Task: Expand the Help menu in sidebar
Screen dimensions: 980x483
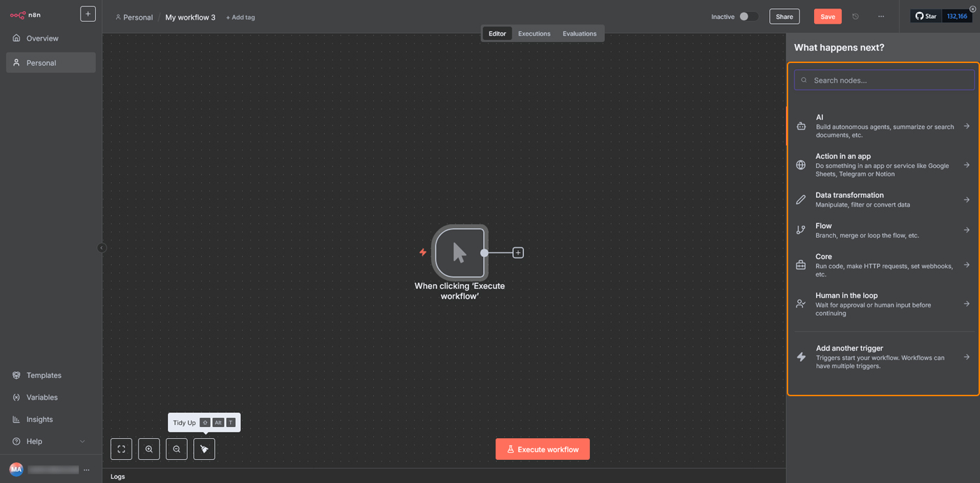Action: point(49,442)
